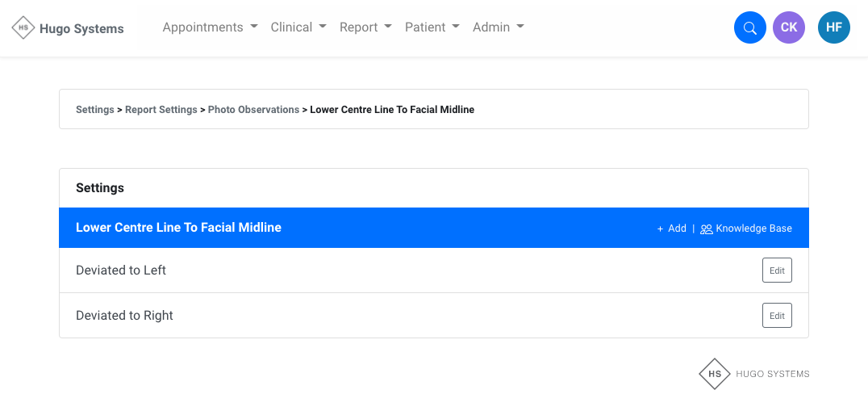The height and width of the screenshot is (411, 868).
Task: Open the HF profile avatar
Action: [833, 27]
